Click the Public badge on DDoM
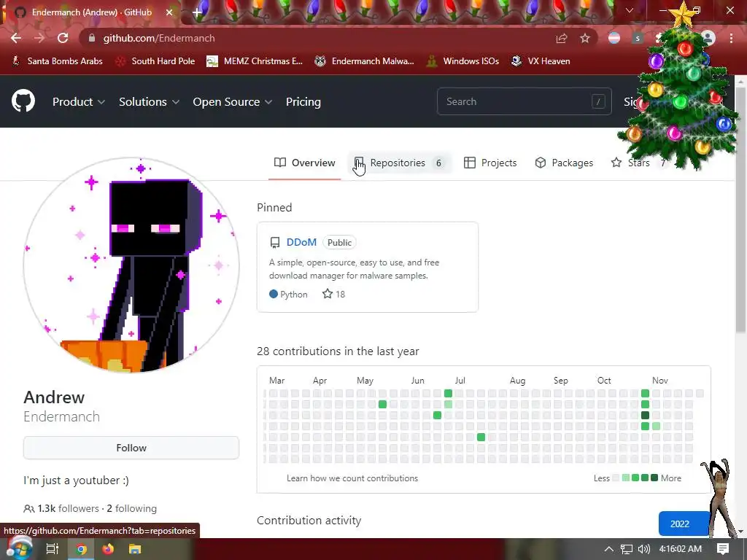 point(339,242)
